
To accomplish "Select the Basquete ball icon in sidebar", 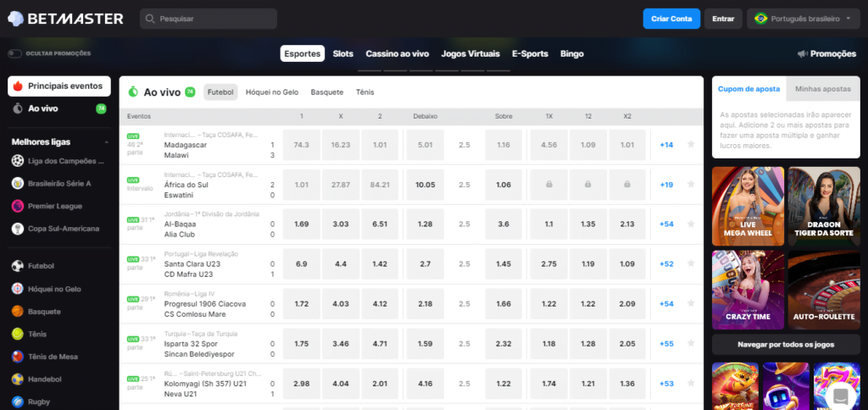I will click(x=18, y=312).
